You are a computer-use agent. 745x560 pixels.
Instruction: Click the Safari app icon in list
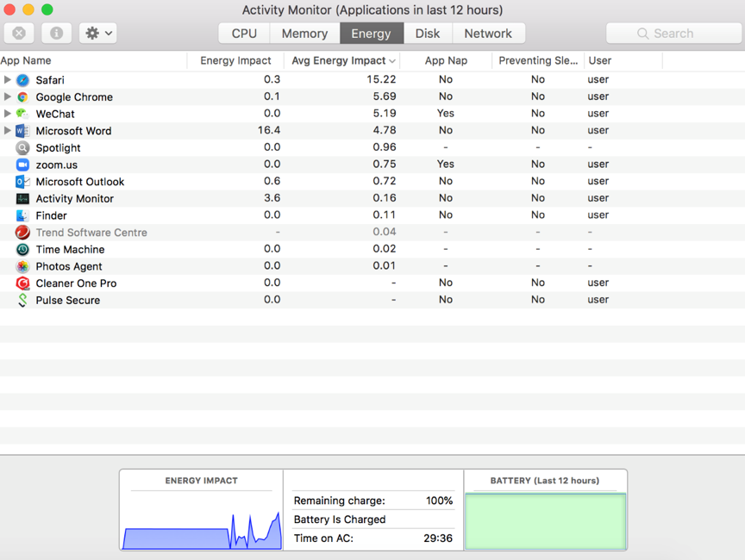22,80
